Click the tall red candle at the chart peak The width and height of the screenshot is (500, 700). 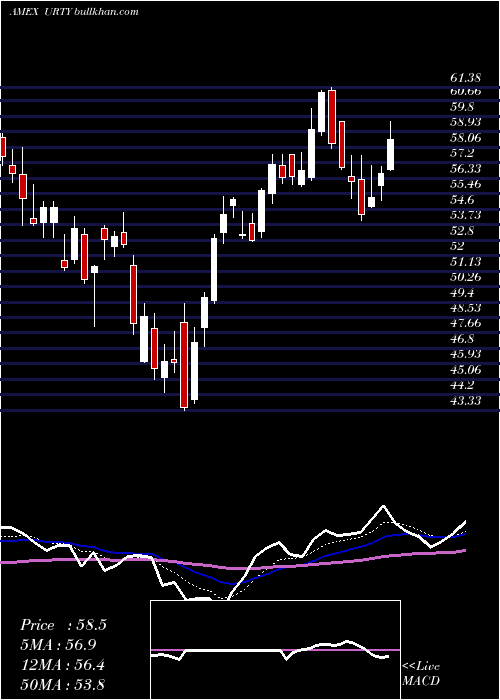click(x=332, y=117)
